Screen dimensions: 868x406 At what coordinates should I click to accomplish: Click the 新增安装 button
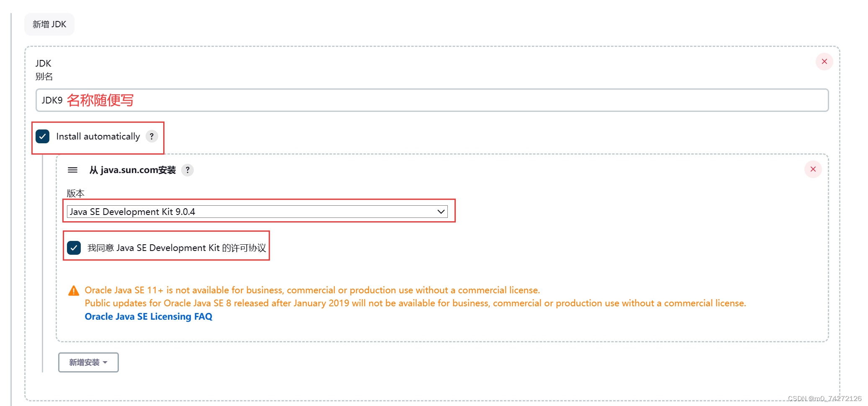pyautogui.click(x=88, y=362)
